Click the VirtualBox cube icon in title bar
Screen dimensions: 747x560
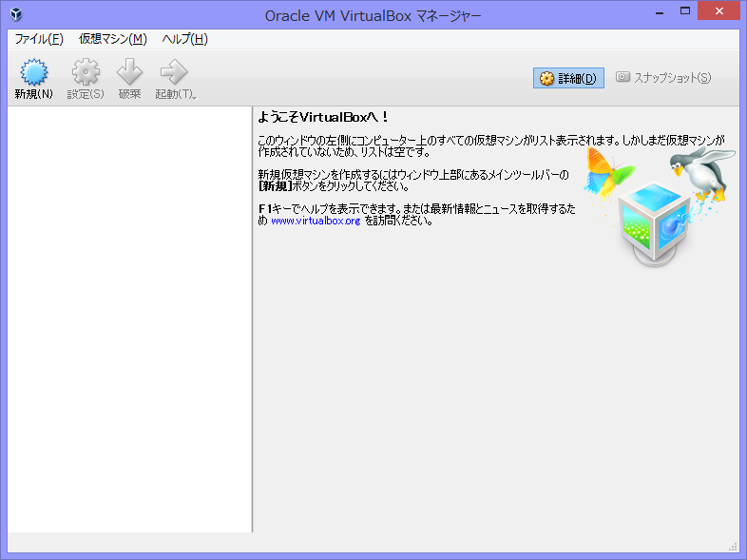(16, 15)
